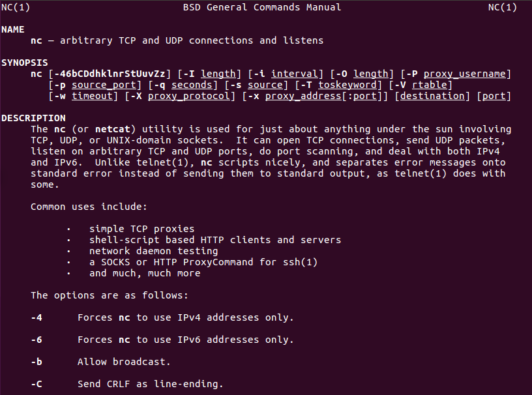
Task: Click the underlined toskeyword argument
Action: click(347, 85)
